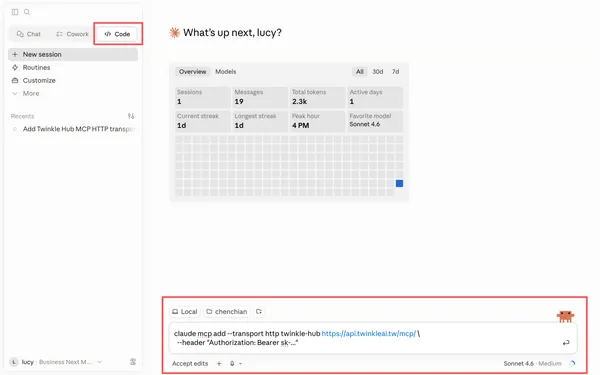Click the plus attachment icon
The height and width of the screenshot is (375, 600).
click(219, 364)
